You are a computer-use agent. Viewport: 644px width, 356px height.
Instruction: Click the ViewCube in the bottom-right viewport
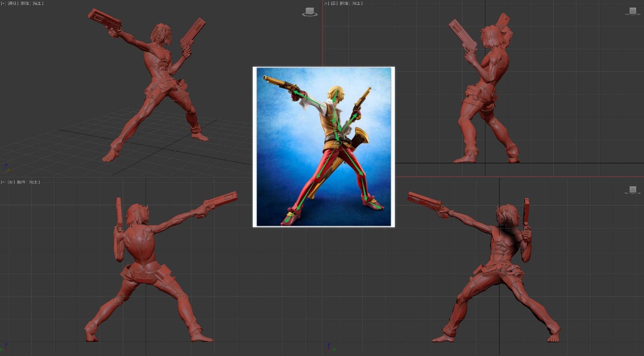(x=632, y=190)
